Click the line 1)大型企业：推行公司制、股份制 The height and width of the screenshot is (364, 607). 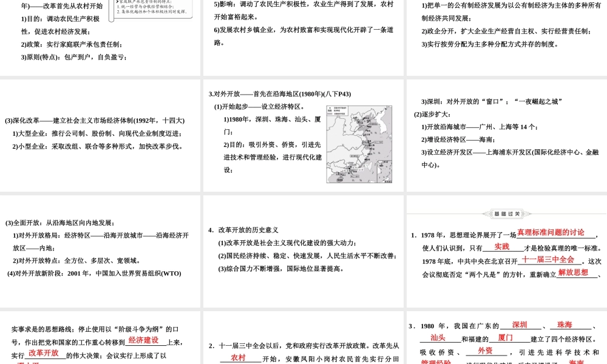click(x=97, y=133)
